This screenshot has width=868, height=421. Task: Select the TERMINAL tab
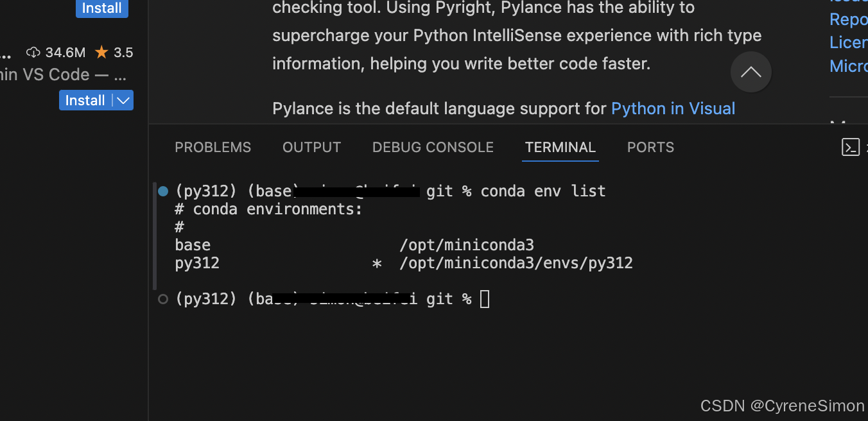tap(560, 148)
